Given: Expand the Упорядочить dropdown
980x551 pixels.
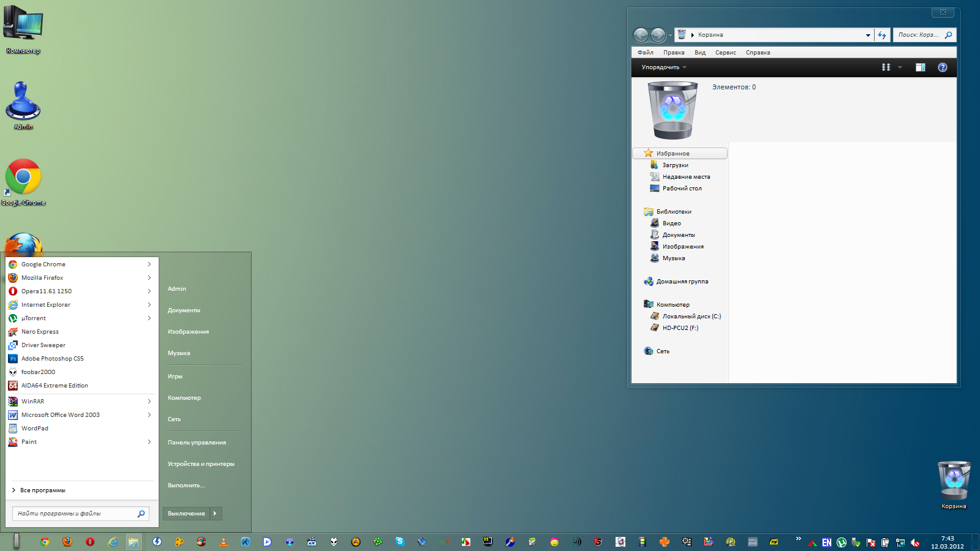Looking at the screenshot, I should point(664,67).
